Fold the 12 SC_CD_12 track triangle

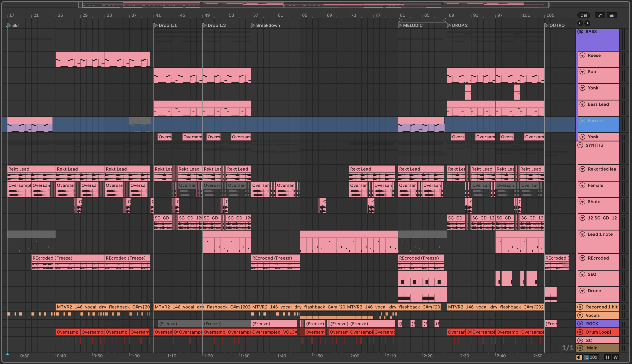point(582,218)
